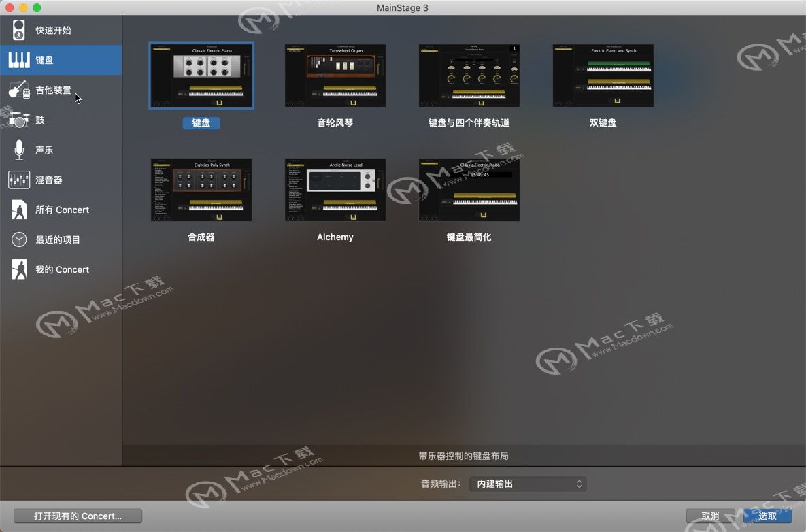
Task: Close the MainStage 3 window
Action: click(10, 7)
